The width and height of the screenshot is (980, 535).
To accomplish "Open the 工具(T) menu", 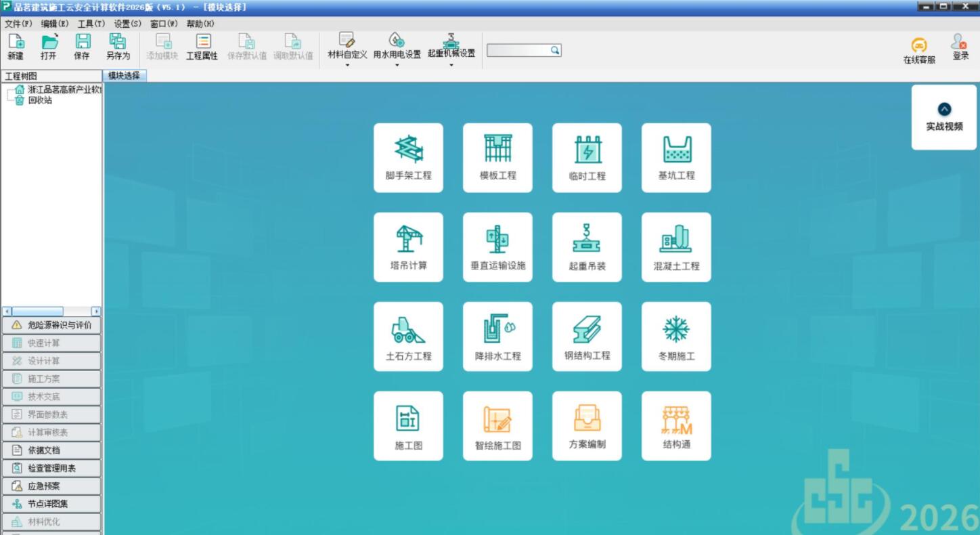I will click(x=91, y=24).
